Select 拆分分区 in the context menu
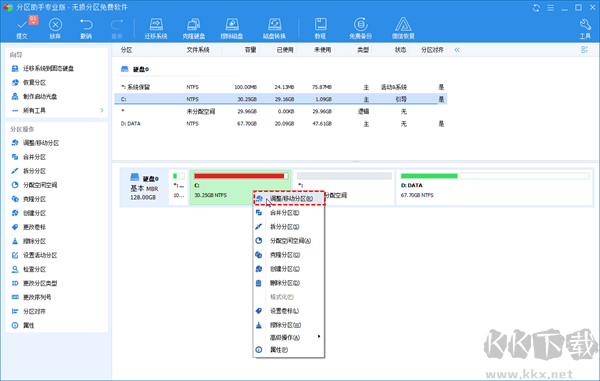Screen dimensions: 600x381 (x=289, y=227)
